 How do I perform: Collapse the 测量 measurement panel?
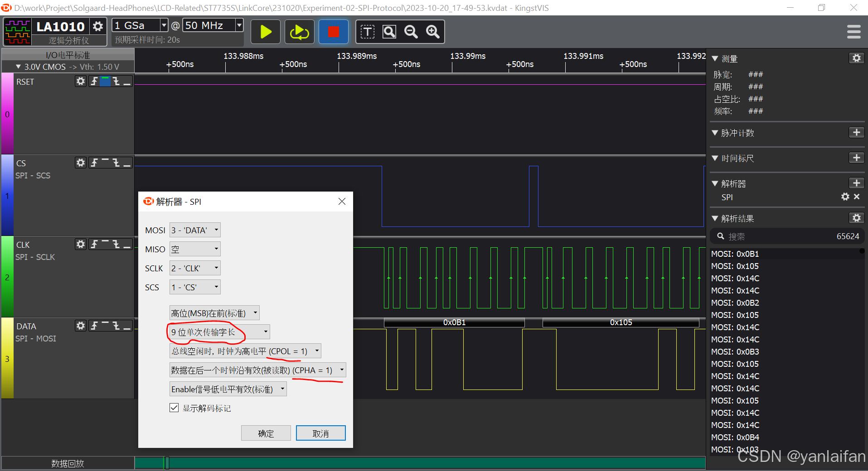click(715, 59)
